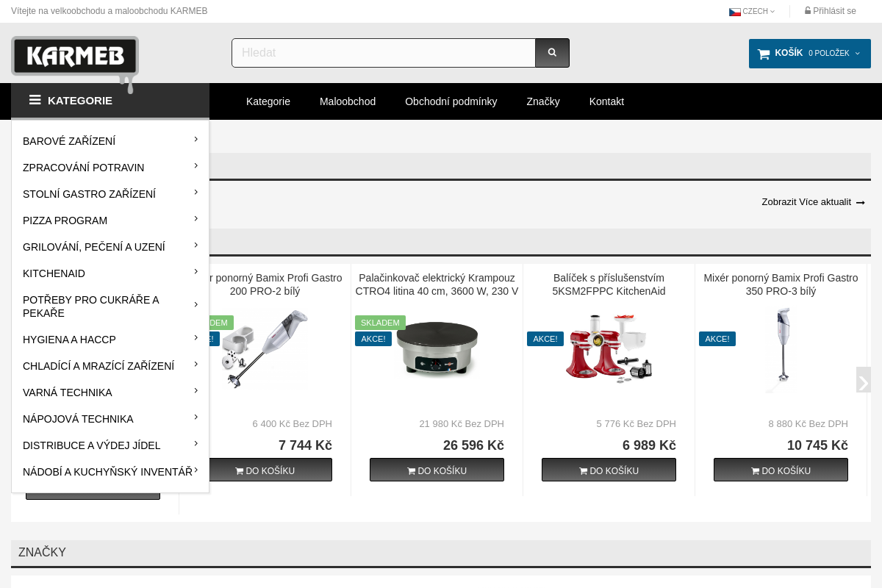Open the KOŠÍK 0 položek dropdown
Viewport: 882px width, 588px height.
pos(810,54)
